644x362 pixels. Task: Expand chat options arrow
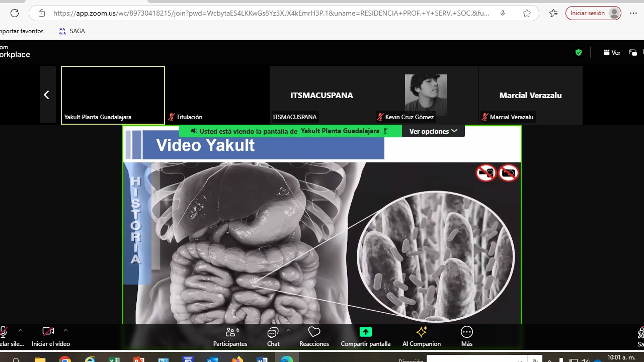point(288,331)
